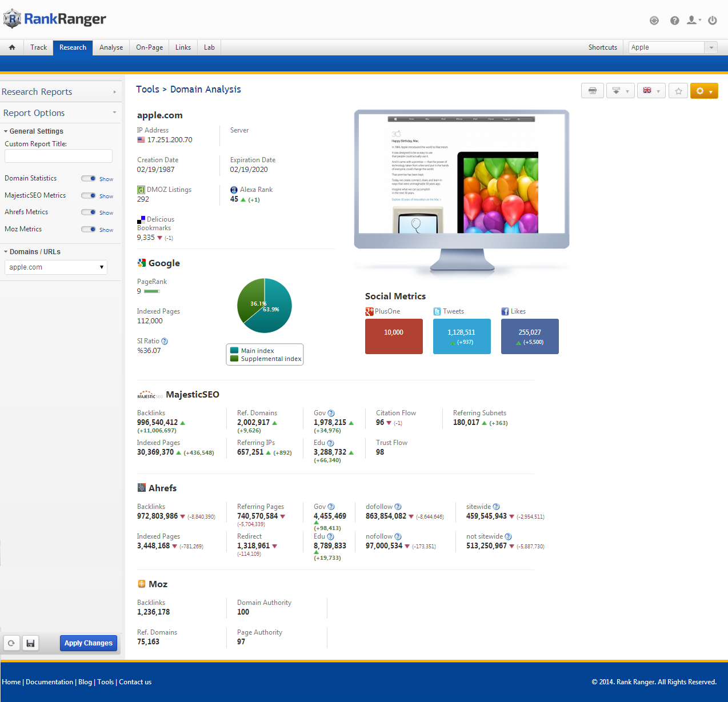The width and height of the screenshot is (728, 702).
Task: Open the Tools footer link
Action: tap(106, 682)
